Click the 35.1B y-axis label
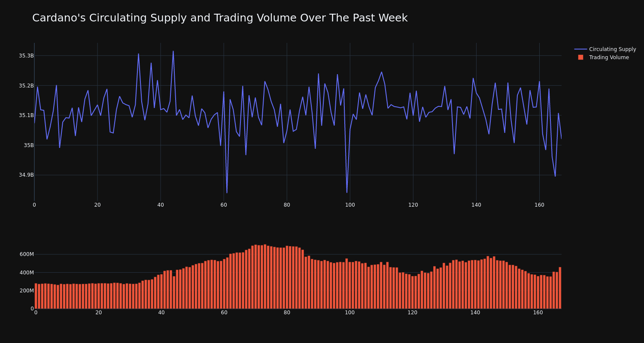The height and width of the screenshot is (343, 644). (x=26, y=115)
